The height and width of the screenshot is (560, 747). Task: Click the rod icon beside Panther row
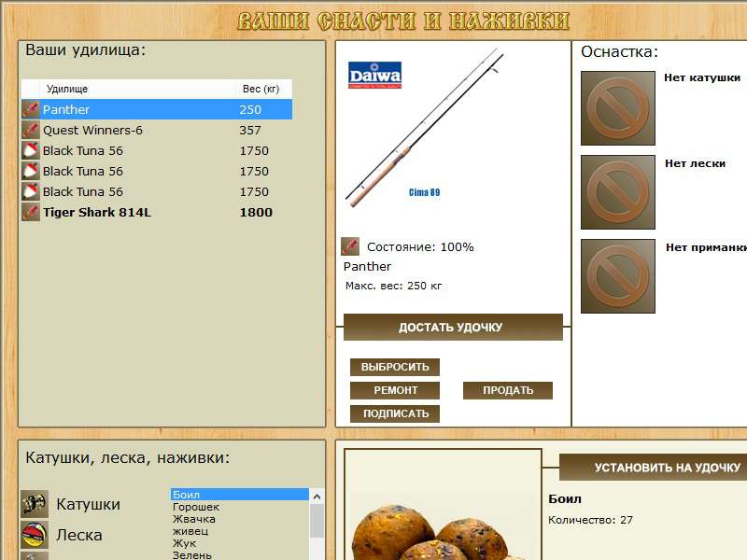[x=31, y=109]
